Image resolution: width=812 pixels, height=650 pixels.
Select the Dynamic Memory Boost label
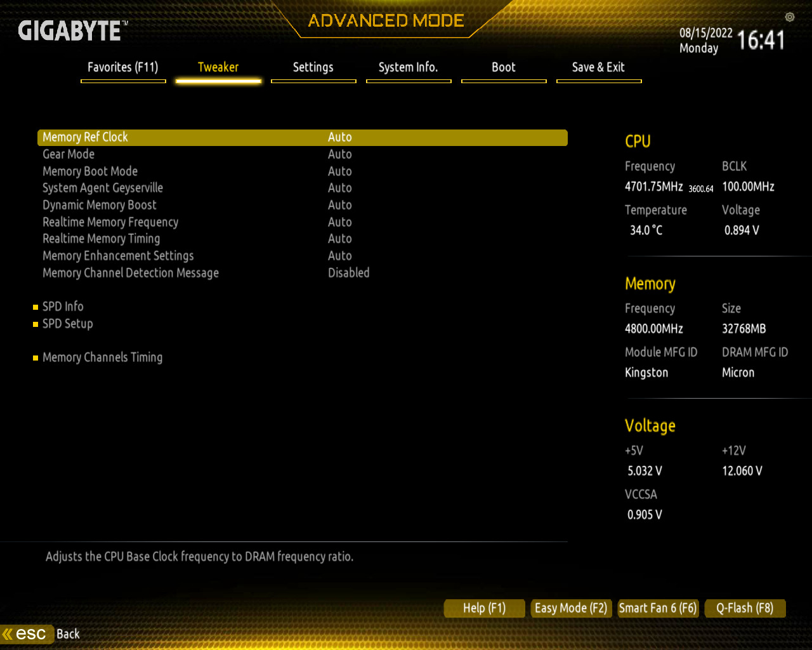pyautogui.click(x=100, y=205)
